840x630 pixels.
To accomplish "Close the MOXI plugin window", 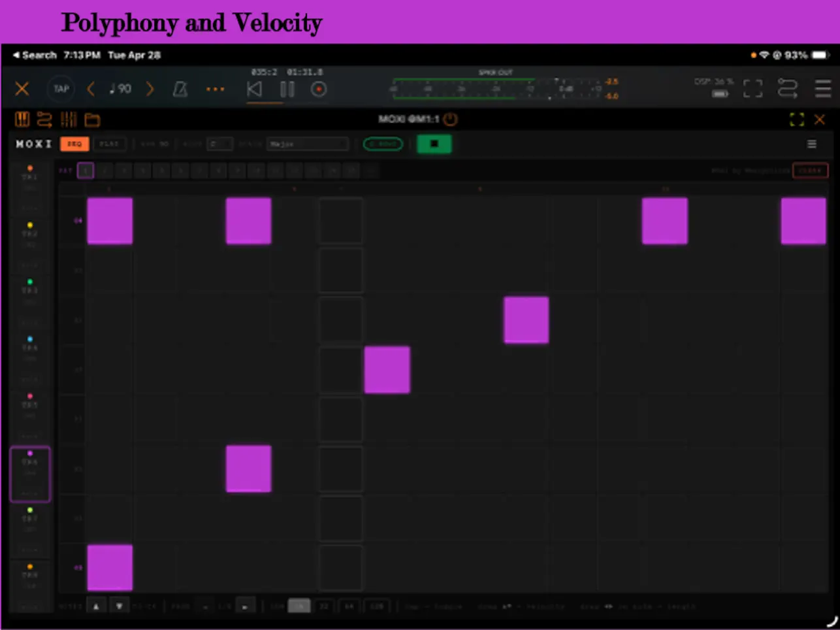I will point(820,119).
